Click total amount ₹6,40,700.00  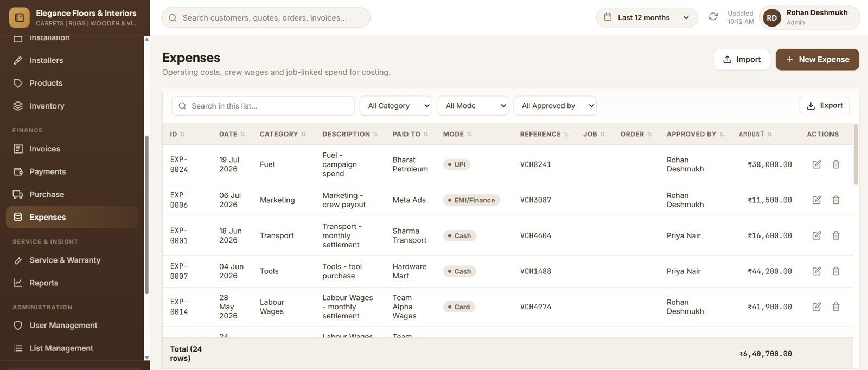tap(765, 354)
